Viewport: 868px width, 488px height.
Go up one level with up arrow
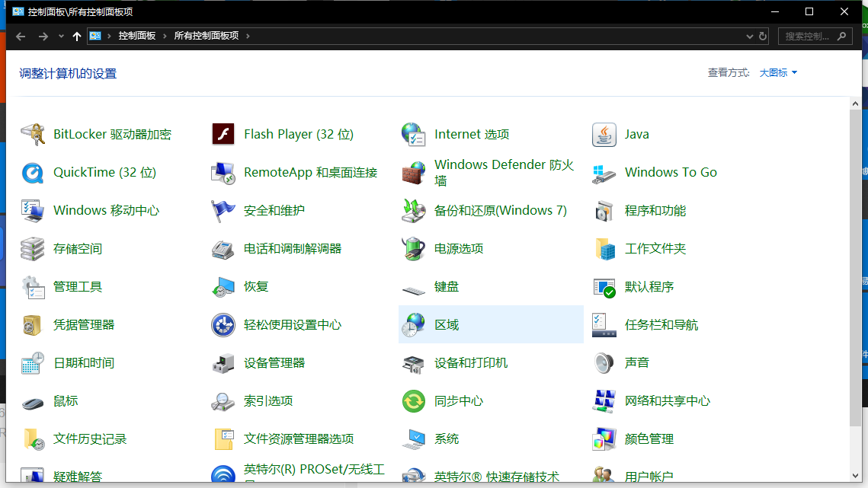pyautogui.click(x=77, y=37)
